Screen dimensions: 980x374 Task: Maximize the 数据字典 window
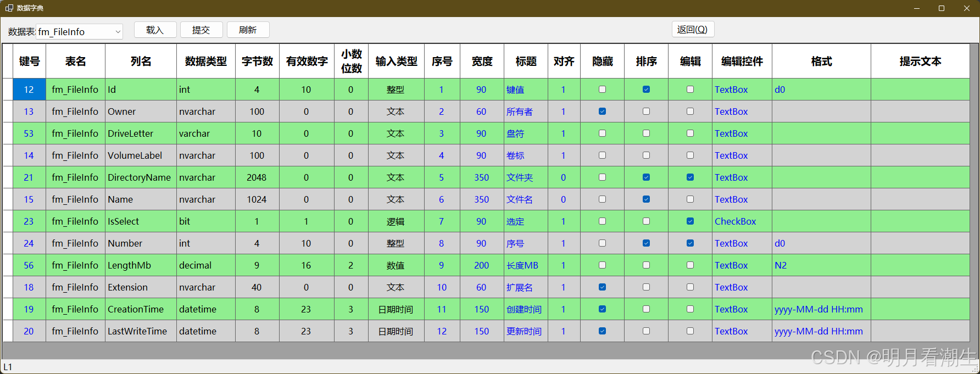[x=942, y=8]
